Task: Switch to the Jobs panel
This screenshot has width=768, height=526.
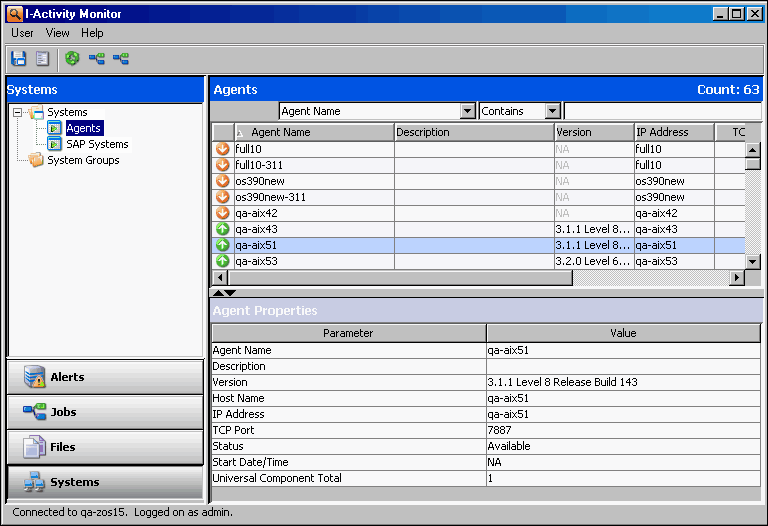Action: (105, 412)
